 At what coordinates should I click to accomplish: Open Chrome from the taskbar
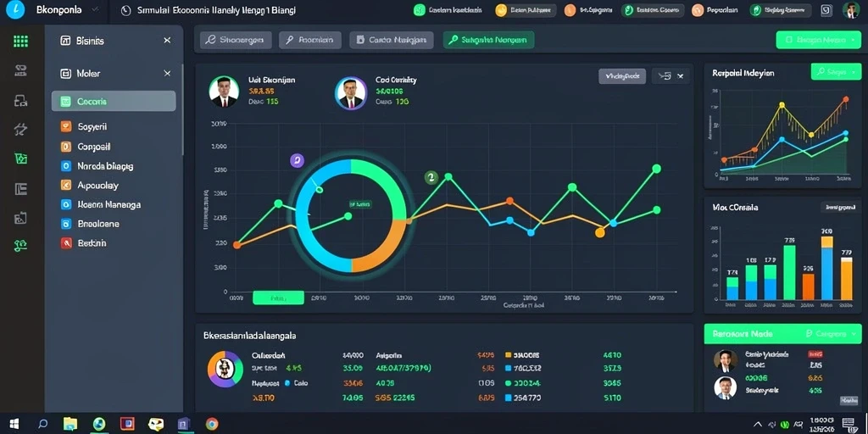pos(211,424)
